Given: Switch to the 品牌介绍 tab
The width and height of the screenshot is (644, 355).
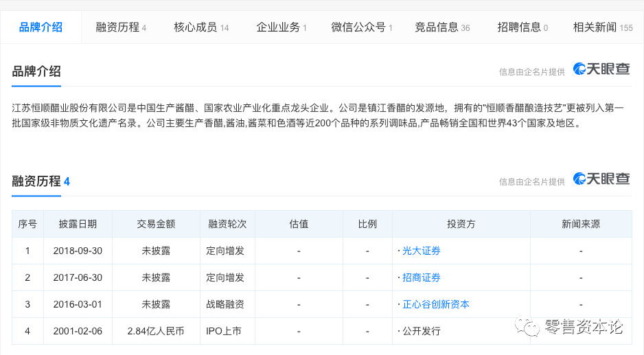Looking at the screenshot, I should 41,27.
